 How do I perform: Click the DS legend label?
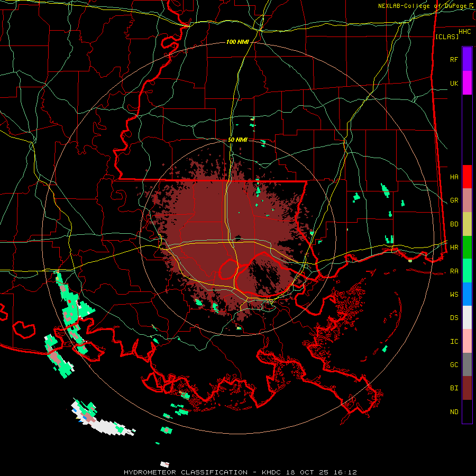click(x=454, y=318)
